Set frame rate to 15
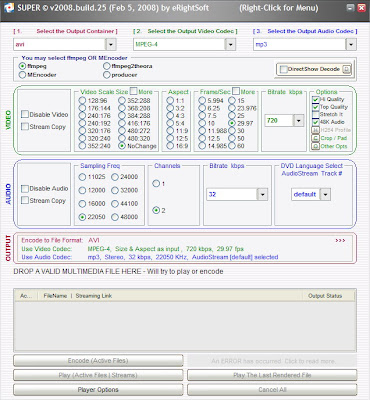The image size is (370, 400). (x=232, y=100)
